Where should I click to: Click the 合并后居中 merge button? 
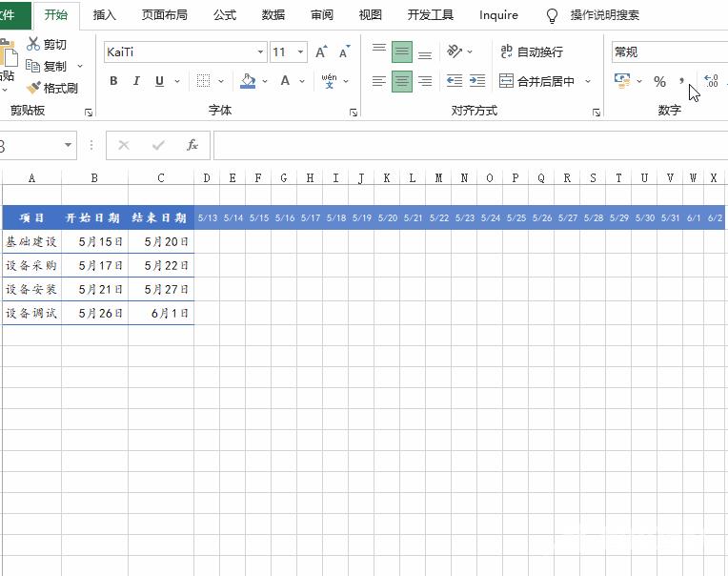coord(537,82)
